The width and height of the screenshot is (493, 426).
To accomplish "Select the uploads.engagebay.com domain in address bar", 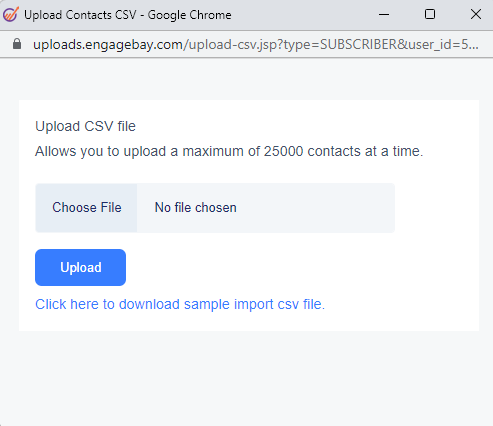I will click(x=108, y=44).
